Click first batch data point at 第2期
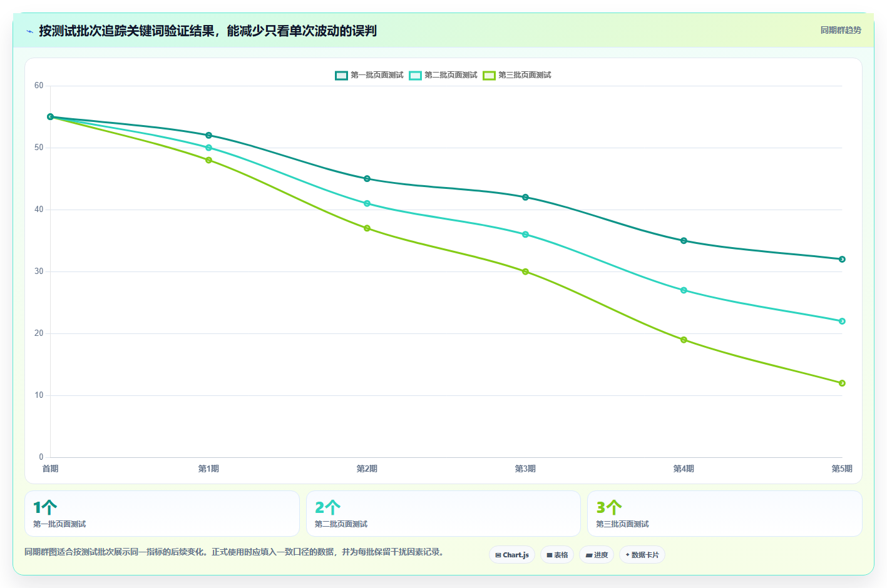This screenshot has width=887, height=588. pos(367,179)
